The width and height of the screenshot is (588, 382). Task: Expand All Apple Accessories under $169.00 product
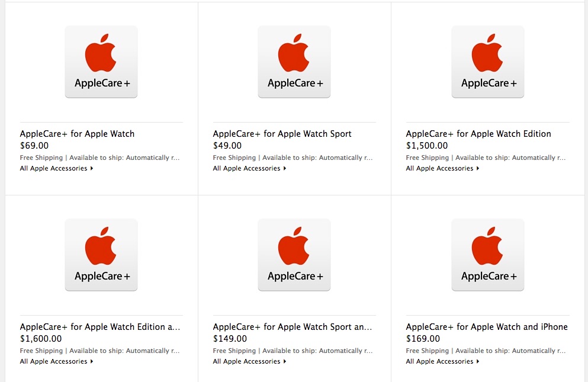(x=442, y=362)
